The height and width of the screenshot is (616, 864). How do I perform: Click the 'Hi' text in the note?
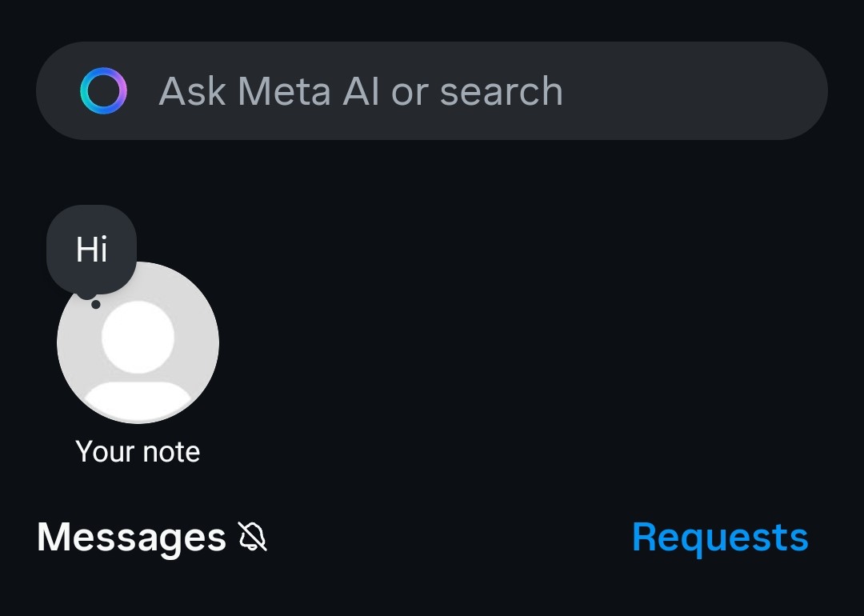[91, 250]
